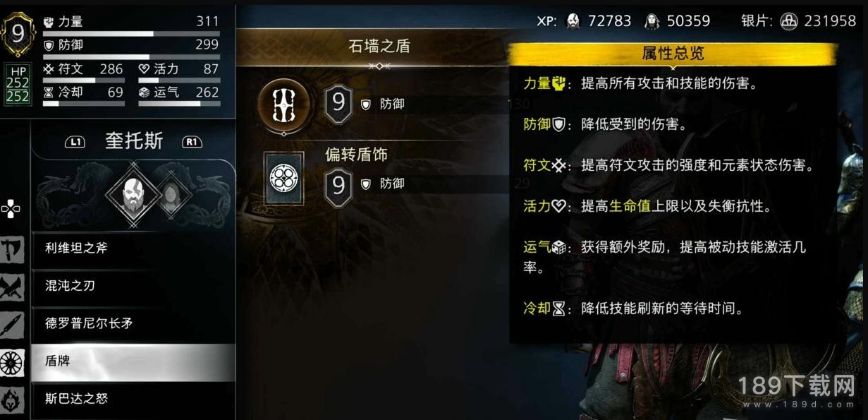Select the Blades of Chaos sidebar icon

13,287
